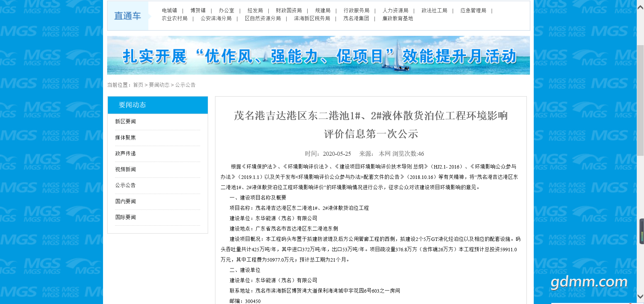Select 国际要闻 in sidebar menu
The image size is (644, 304).
coord(125,217)
